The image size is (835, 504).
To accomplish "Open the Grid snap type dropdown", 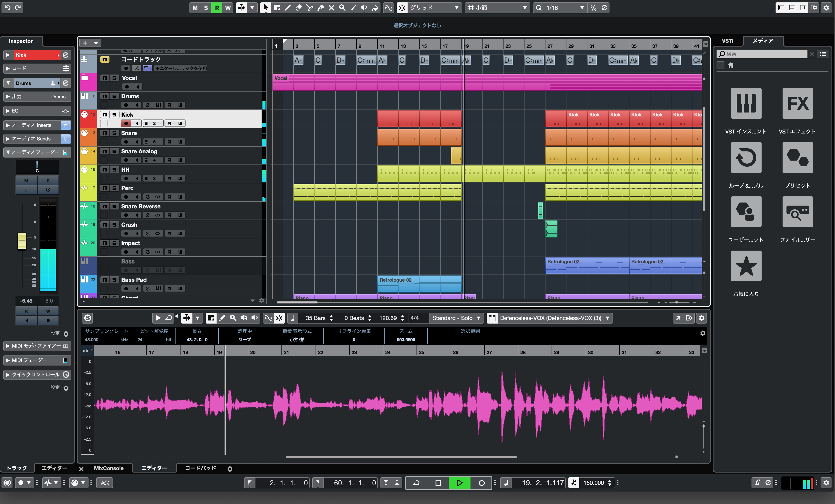I will (x=434, y=7).
